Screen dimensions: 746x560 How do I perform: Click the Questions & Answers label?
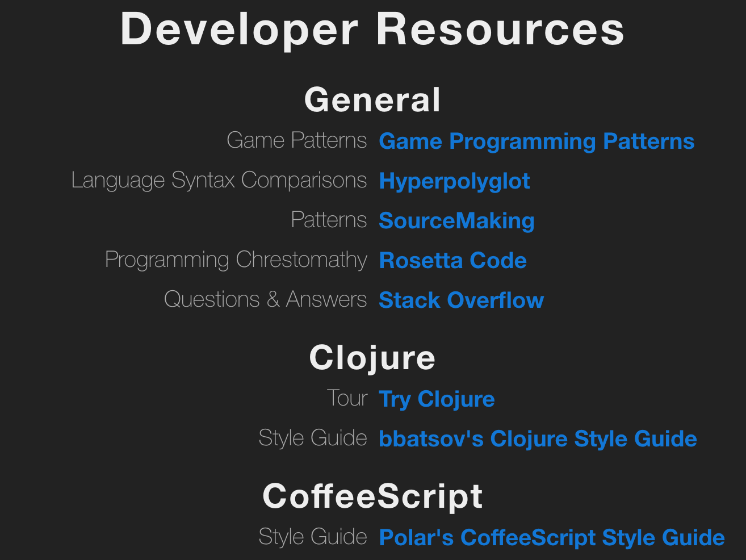pyautogui.click(x=265, y=299)
